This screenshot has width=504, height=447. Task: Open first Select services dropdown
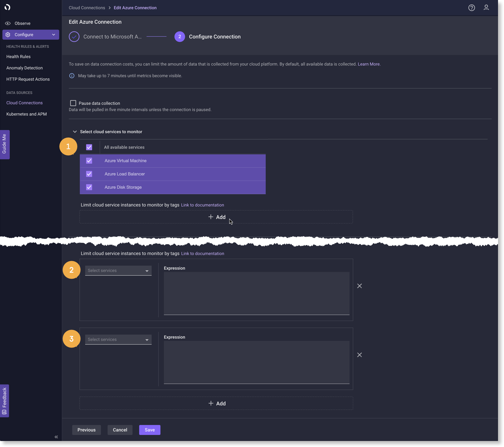pyautogui.click(x=118, y=270)
